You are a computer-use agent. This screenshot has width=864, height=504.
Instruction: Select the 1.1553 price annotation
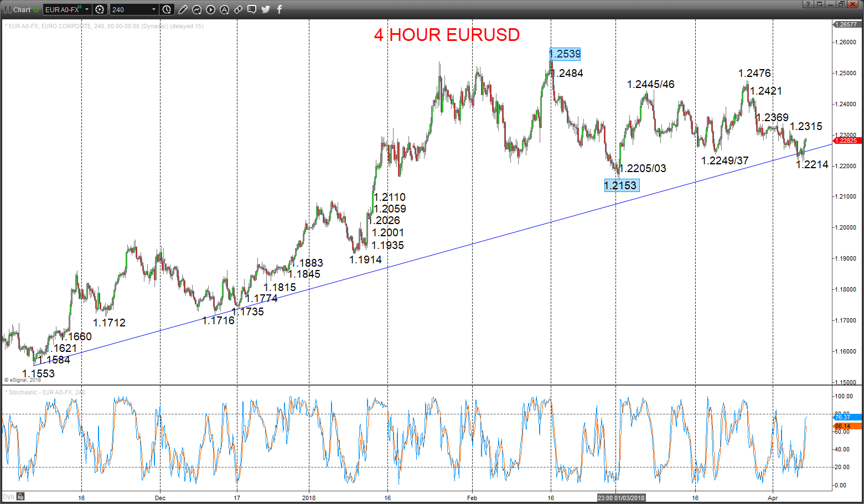pyautogui.click(x=38, y=373)
